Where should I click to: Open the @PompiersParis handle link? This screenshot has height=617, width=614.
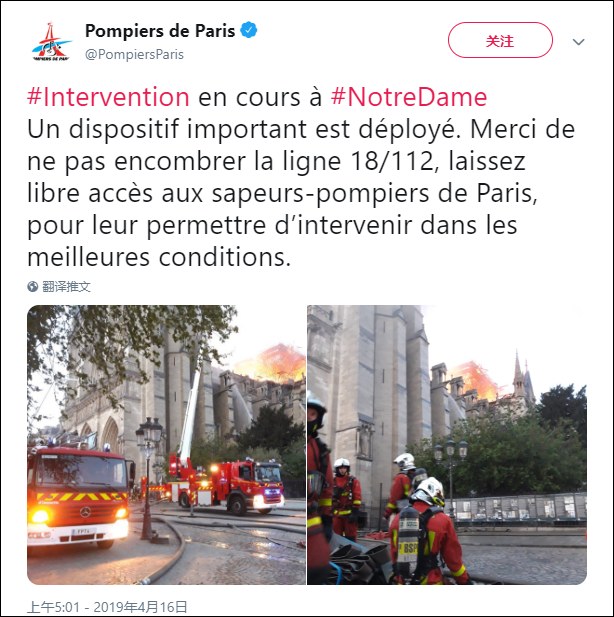pos(134,54)
